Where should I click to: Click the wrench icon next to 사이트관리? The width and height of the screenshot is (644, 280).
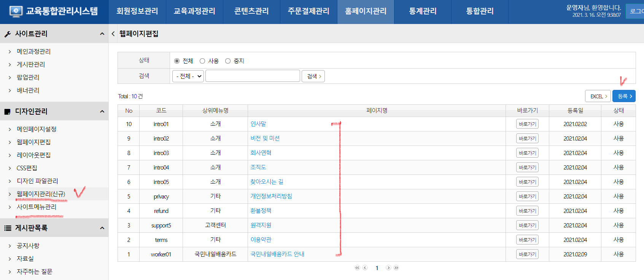pos(7,34)
